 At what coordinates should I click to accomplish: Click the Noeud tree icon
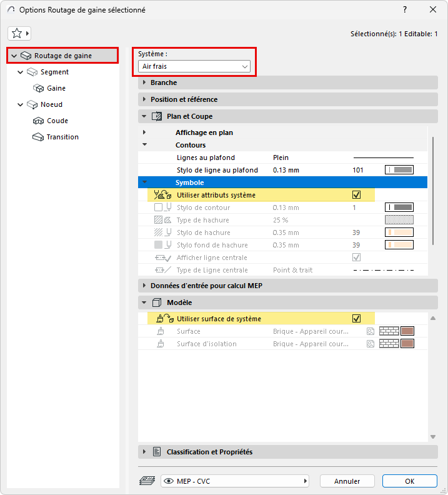pyautogui.click(x=32, y=104)
